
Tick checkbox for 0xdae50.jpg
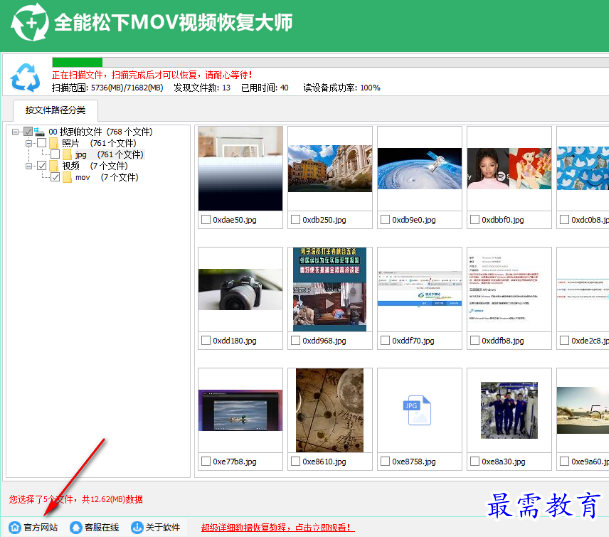point(206,220)
